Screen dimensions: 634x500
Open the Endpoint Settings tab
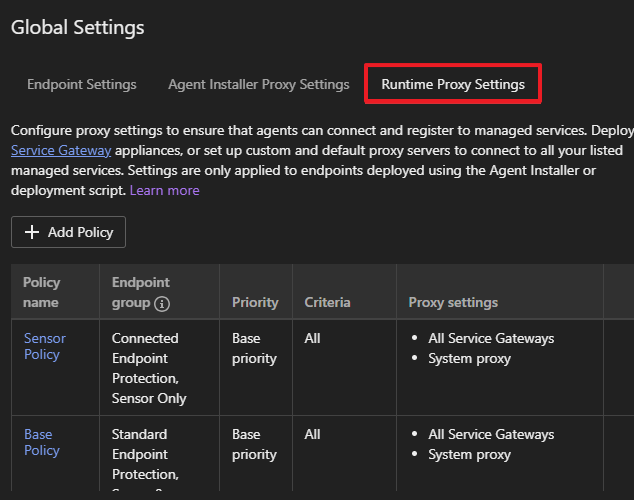click(x=82, y=84)
